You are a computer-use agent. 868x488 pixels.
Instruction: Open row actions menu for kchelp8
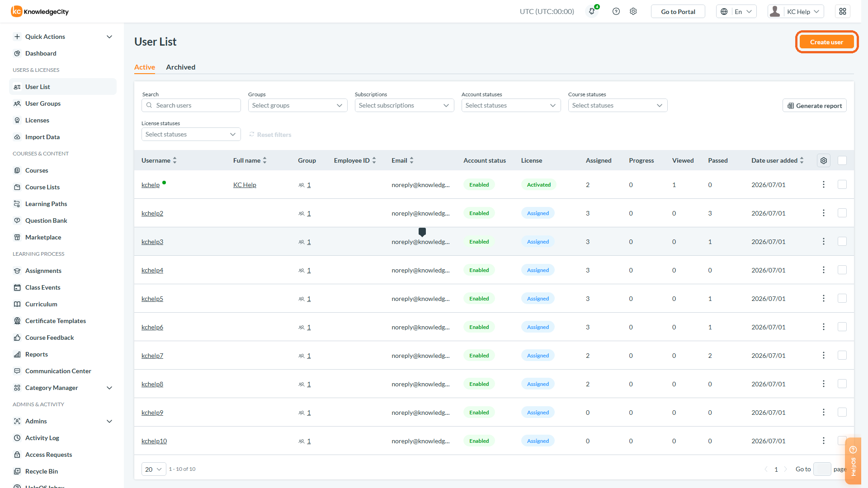pyautogui.click(x=824, y=384)
